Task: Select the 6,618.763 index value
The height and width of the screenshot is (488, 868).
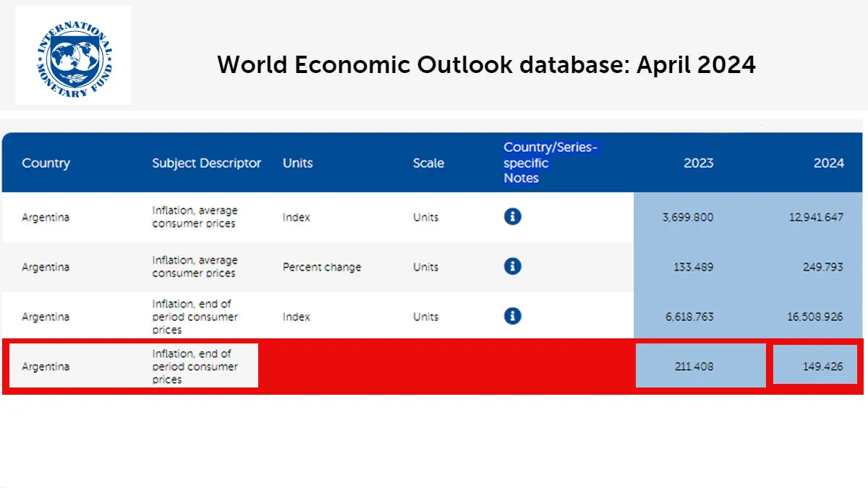Action: tap(687, 317)
